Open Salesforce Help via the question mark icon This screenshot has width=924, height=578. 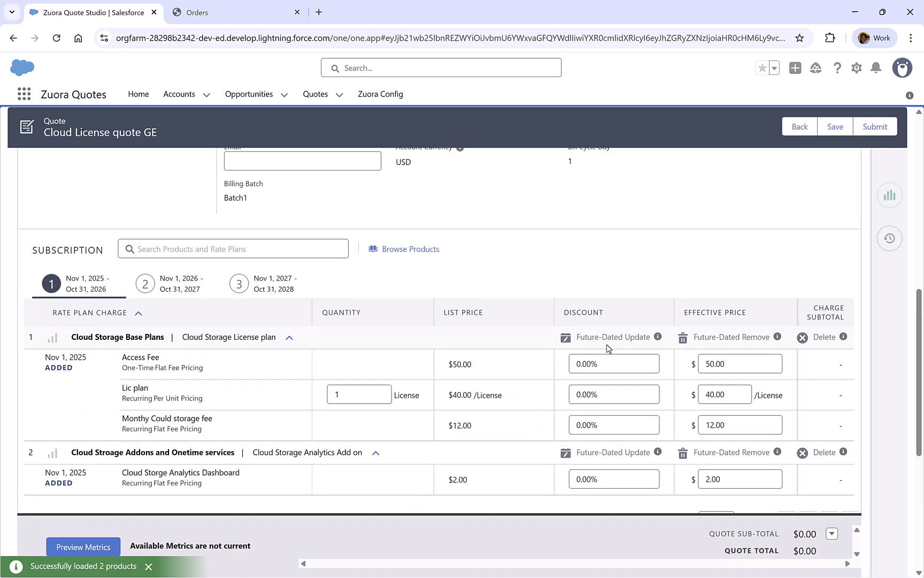837,68
